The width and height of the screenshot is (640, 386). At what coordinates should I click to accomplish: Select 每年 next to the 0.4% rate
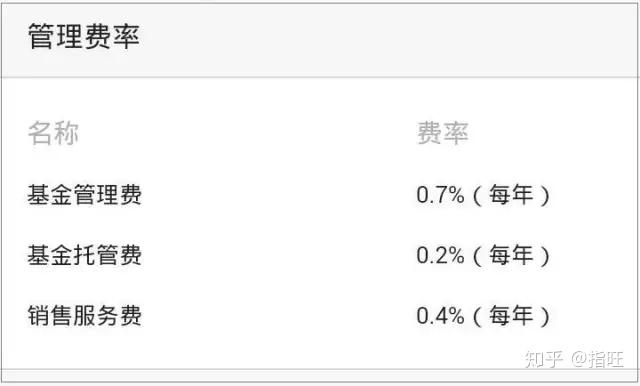click(x=511, y=315)
